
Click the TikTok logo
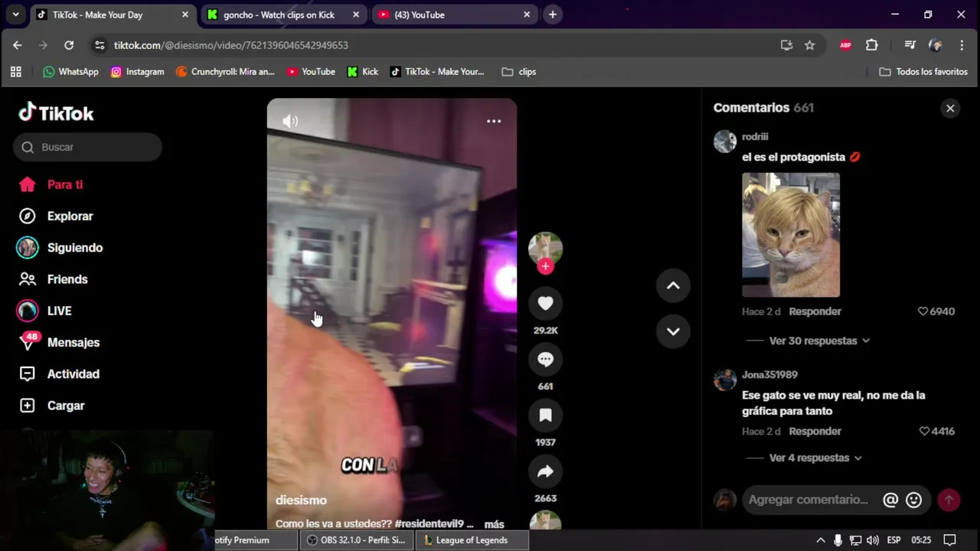click(x=56, y=112)
